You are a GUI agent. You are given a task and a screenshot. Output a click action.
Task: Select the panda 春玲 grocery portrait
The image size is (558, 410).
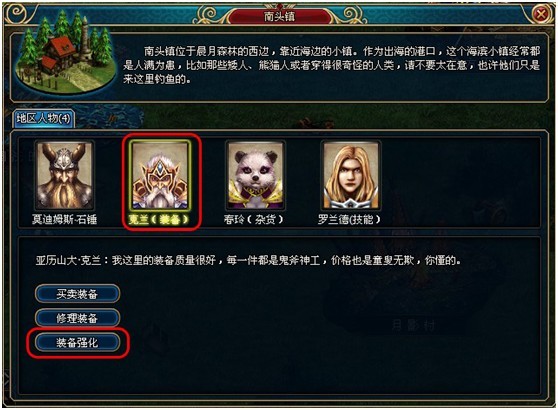point(255,175)
